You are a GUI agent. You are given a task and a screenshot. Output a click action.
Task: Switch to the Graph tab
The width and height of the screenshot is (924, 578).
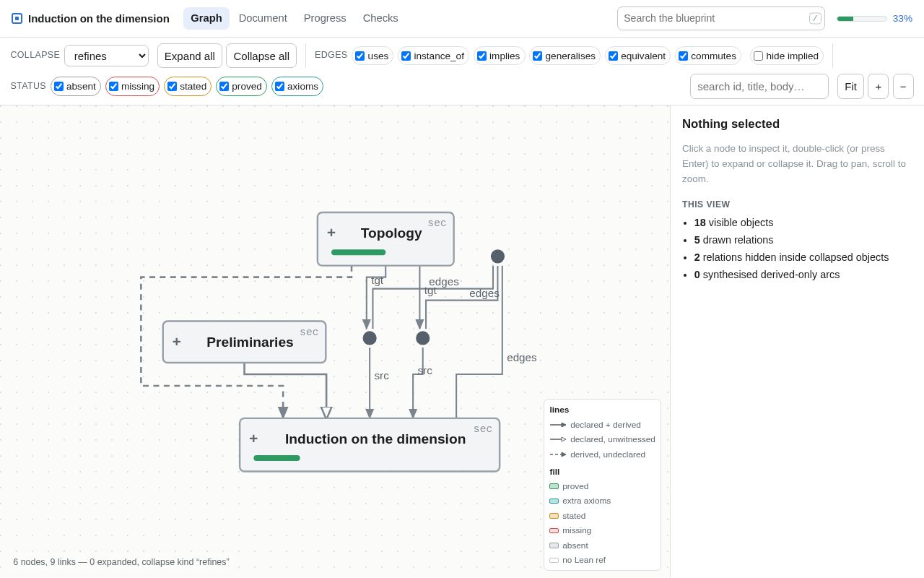pyautogui.click(x=206, y=18)
